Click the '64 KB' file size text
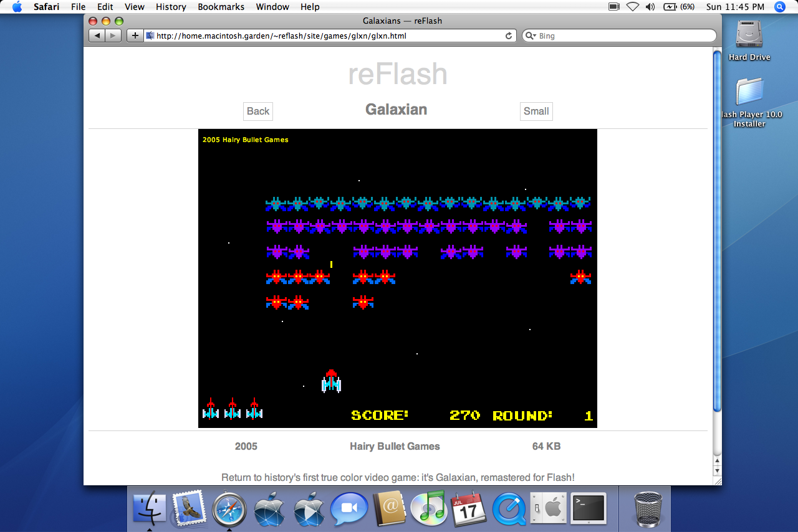This screenshot has width=798, height=532. pos(546,446)
